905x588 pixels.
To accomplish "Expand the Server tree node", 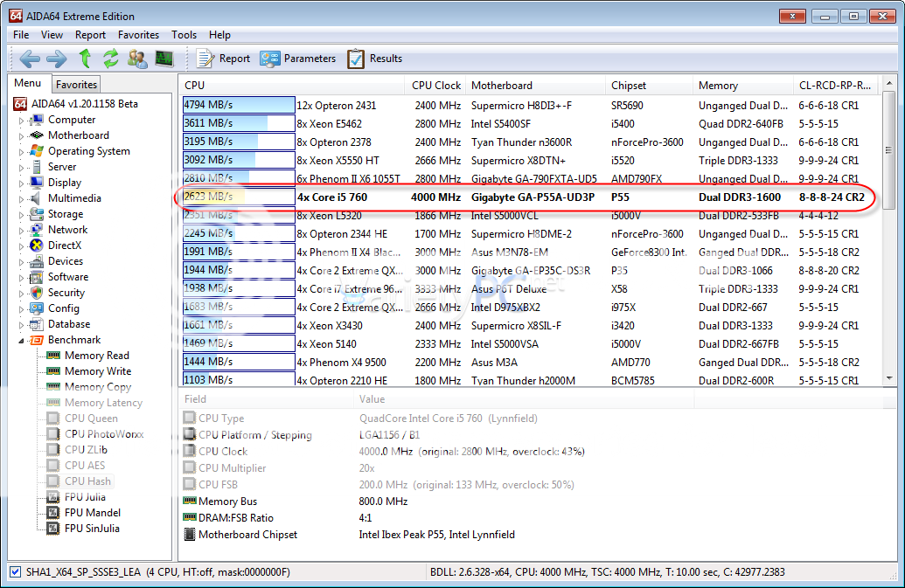I will point(21,167).
